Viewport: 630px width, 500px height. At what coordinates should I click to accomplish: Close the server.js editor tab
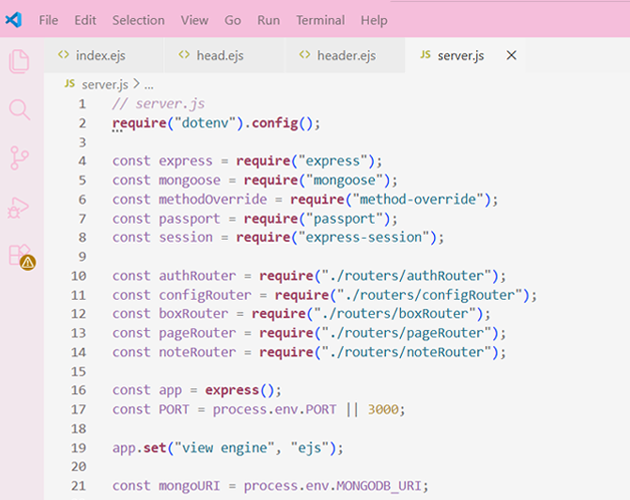(512, 56)
